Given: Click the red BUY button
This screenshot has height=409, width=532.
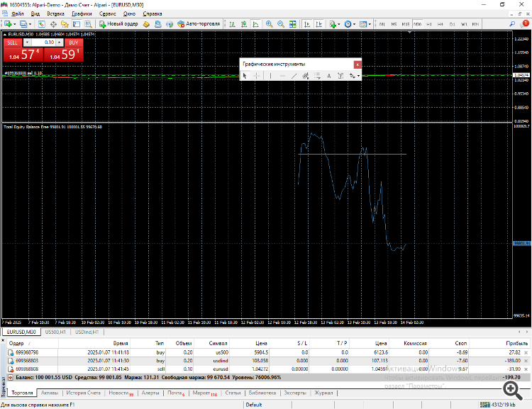Looking at the screenshot, I should (x=73, y=43).
